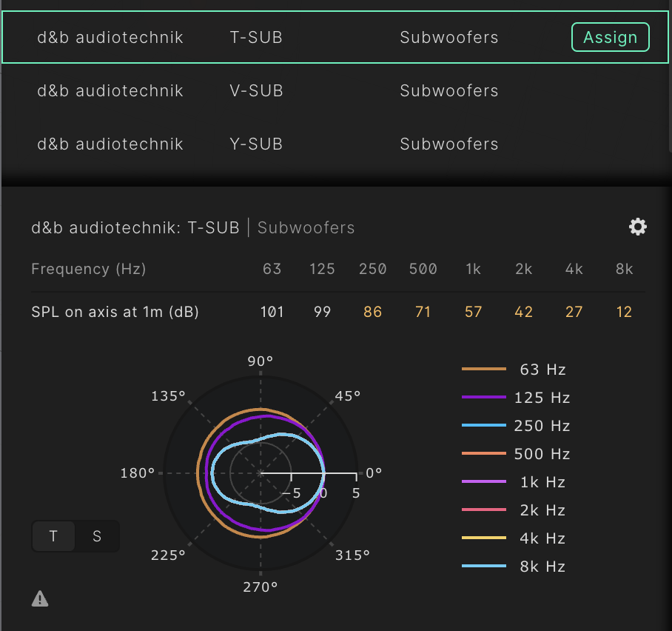Click the 315° label on polar plot
Screen dimensions: 672x631
(352, 555)
